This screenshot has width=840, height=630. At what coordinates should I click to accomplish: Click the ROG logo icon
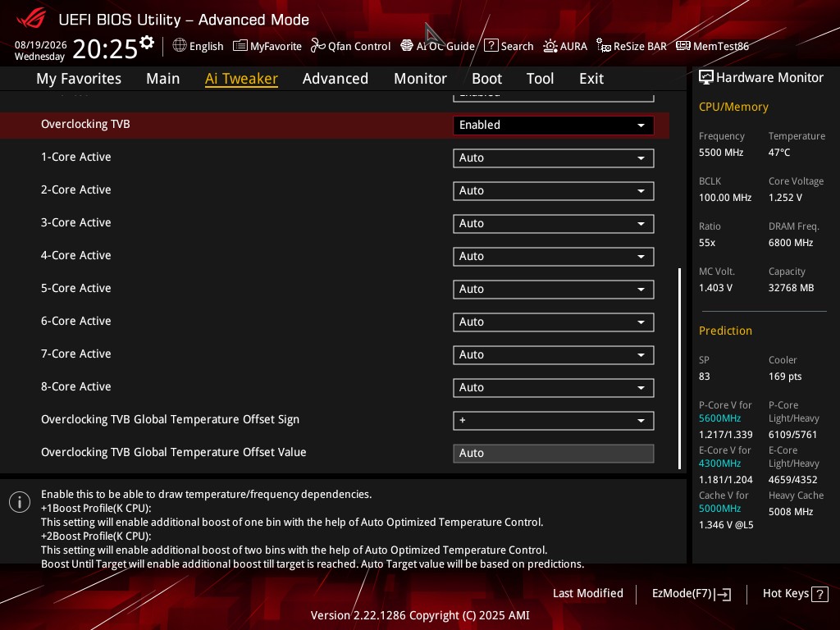coord(31,19)
